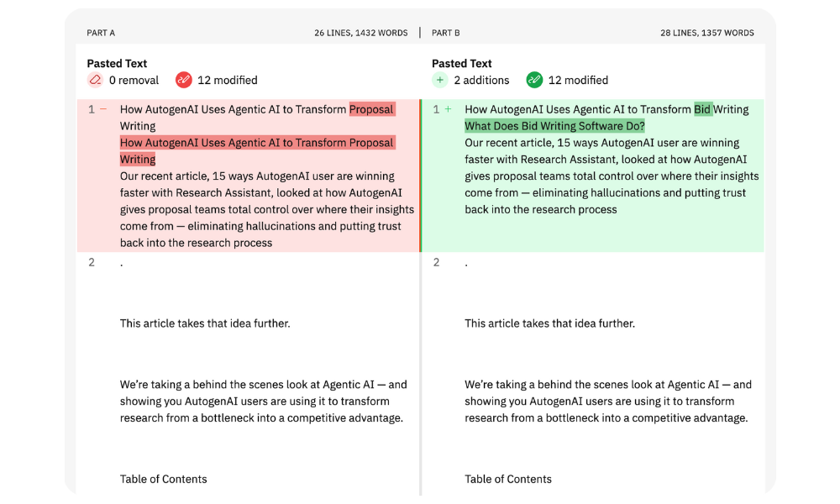Click the highlighted word 'Proposal' in Part A heading
Screen dimensions: 840x504
pyautogui.click(x=372, y=109)
